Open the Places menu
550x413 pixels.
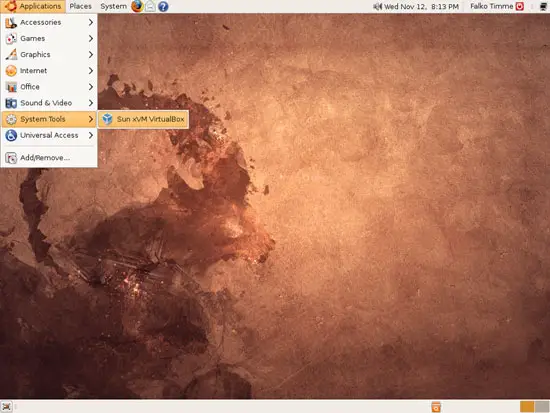pos(80,6)
